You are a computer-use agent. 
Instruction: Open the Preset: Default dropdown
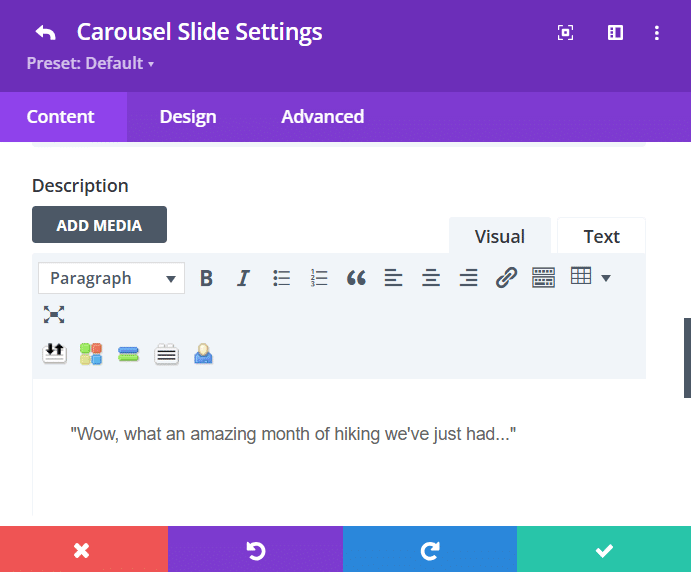90,63
